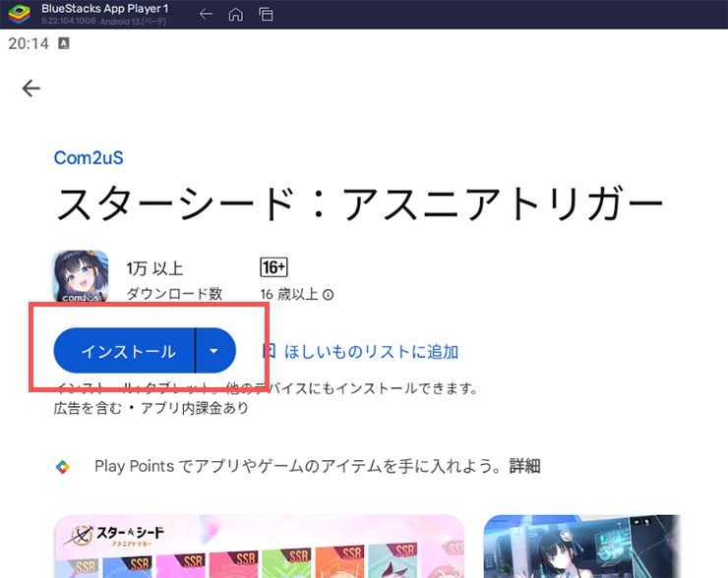Open the recent apps icon in title bar
This screenshot has width=728, height=578.
tap(266, 15)
